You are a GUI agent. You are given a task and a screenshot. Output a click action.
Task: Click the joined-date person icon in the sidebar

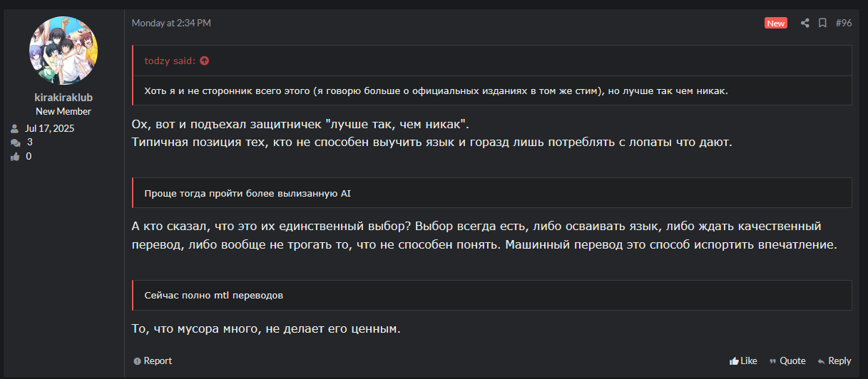tap(15, 129)
